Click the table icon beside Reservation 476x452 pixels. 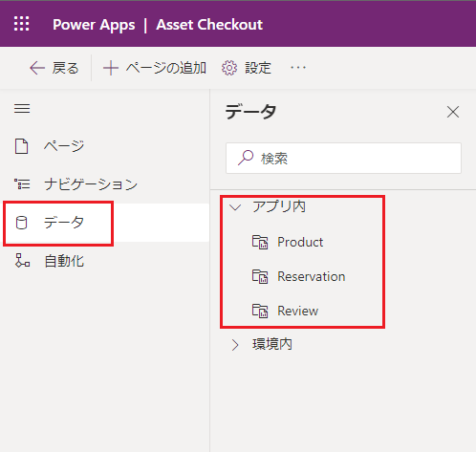[x=260, y=276]
